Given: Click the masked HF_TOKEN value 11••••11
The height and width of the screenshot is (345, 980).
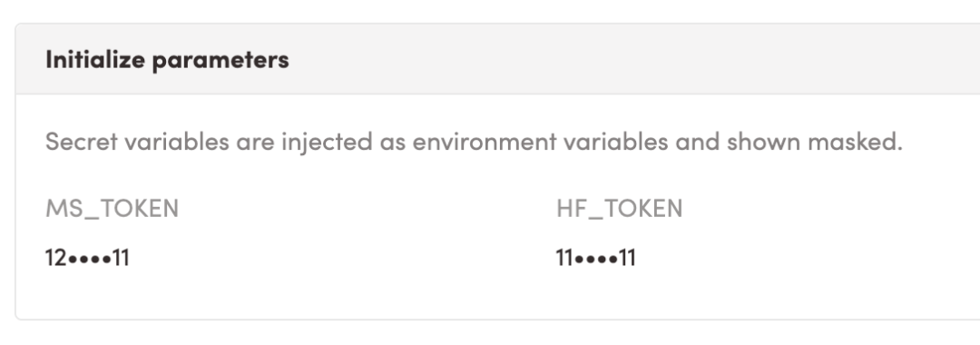Looking at the screenshot, I should tap(595, 258).
